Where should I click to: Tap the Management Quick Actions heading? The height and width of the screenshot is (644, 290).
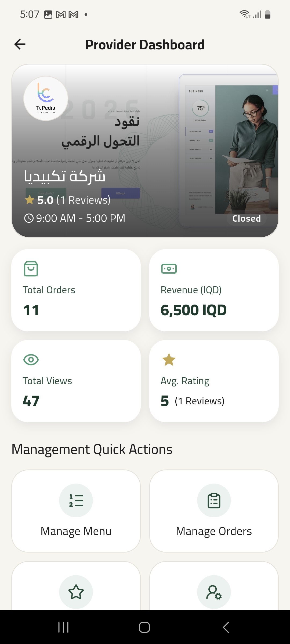tap(92, 449)
